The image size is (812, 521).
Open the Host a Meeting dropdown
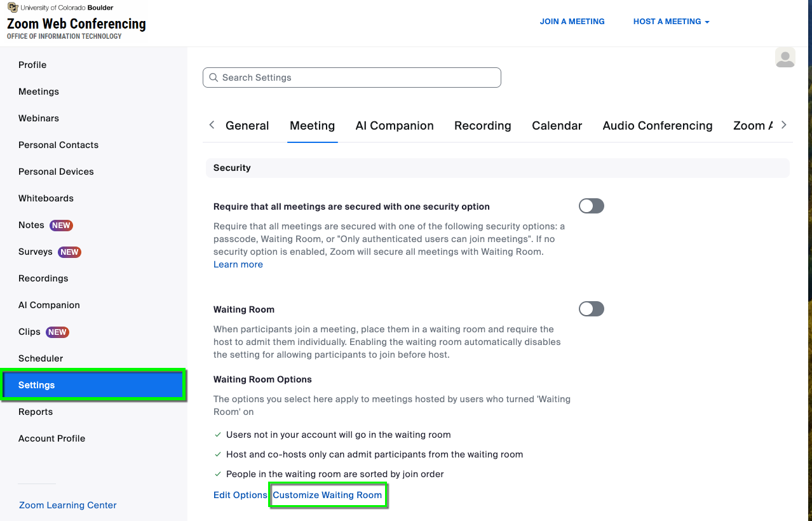click(x=671, y=22)
